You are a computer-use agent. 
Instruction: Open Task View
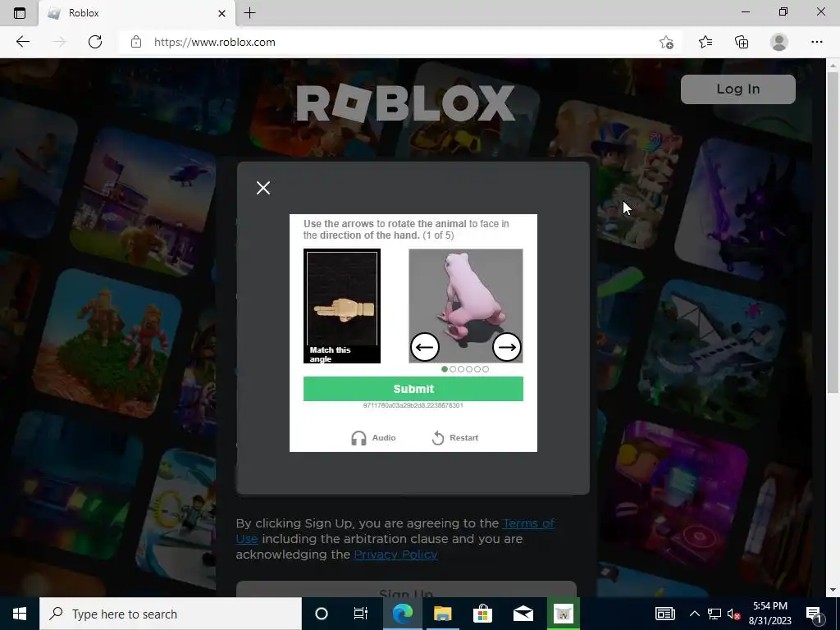(x=361, y=614)
